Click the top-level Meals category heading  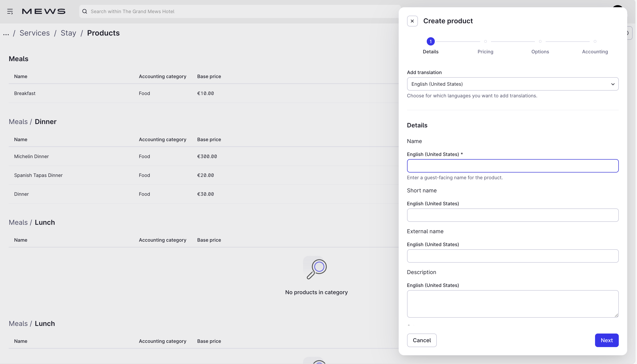point(18,59)
